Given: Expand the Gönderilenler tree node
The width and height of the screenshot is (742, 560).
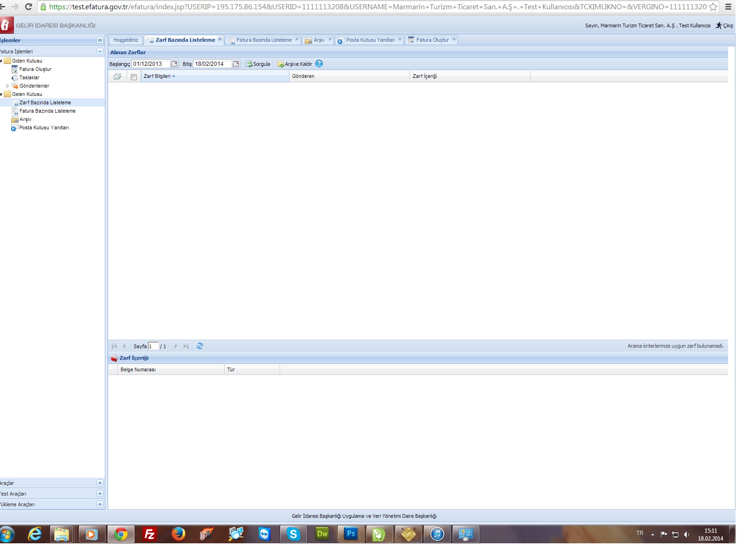Looking at the screenshot, I should point(7,86).
